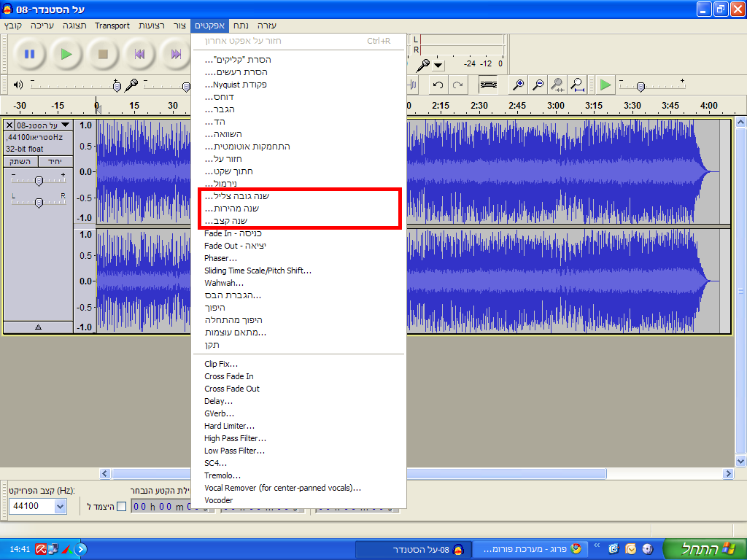Toggle the track Mute button

tap(20, 161)
